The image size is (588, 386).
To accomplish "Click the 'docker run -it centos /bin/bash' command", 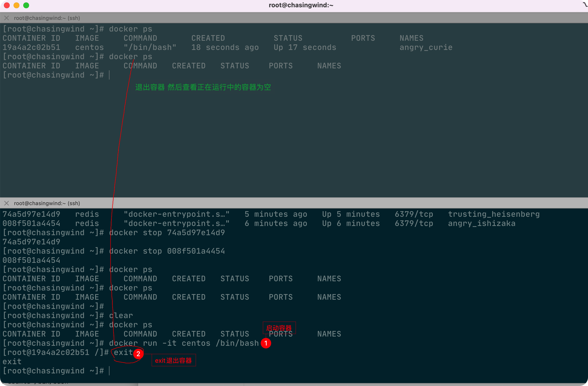I will 184,343.
